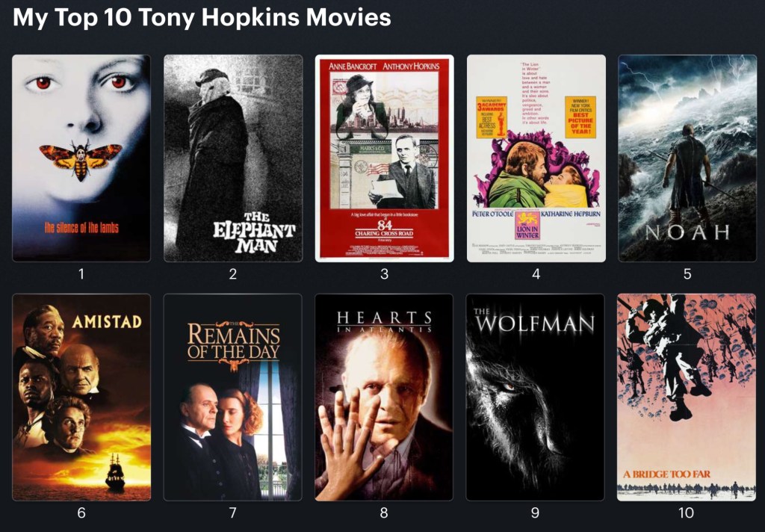Viewport: 765px width, 532px height.
Task: Click rank number 5 under Noah
Action: [x=687, y=273]
